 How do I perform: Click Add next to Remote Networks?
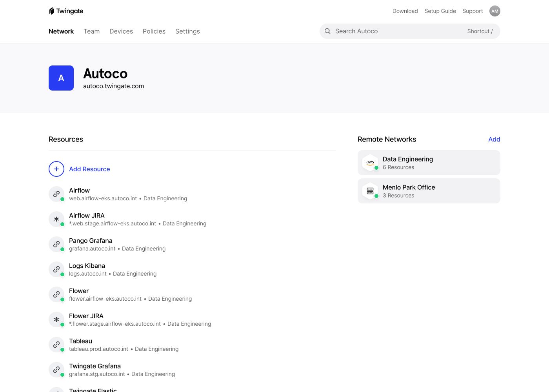[x=494, y=139]
